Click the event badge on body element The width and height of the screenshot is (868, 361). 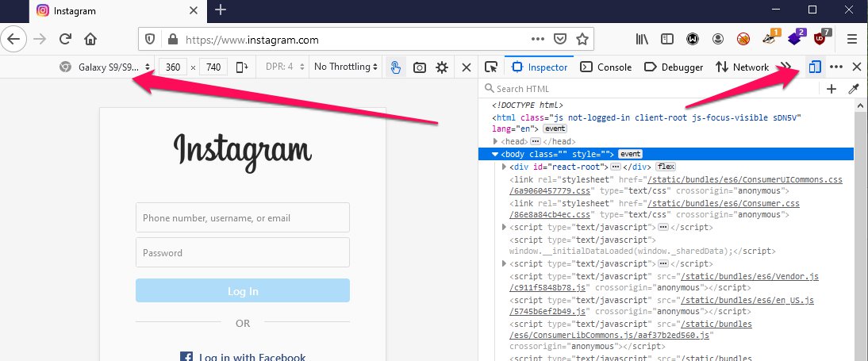(x=630, y=155)
